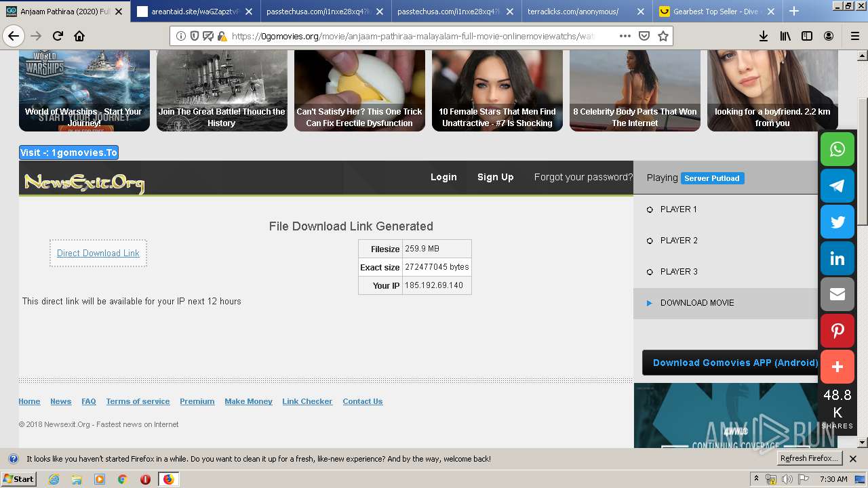Viewport: 868px width, 488px height.
Task: Open the Downloads arrow in toolbar
Action: (764, 36)
